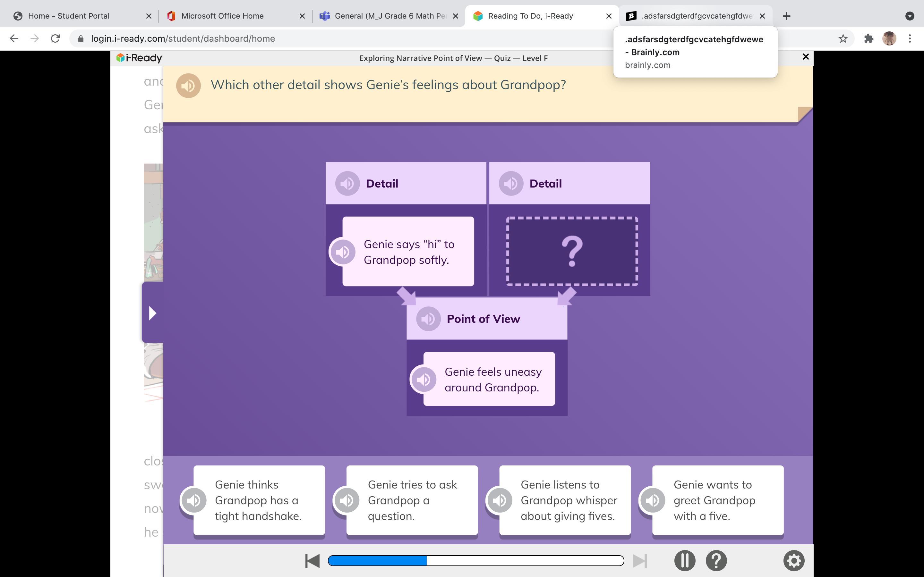Open the Chrome tab search dropdown

click(x=910, y=16)
